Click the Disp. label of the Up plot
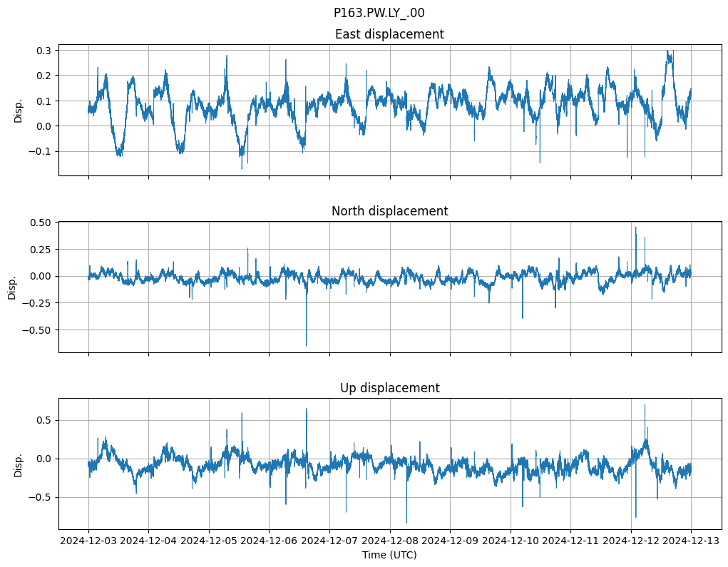728x567 pixels. [19, 464]
